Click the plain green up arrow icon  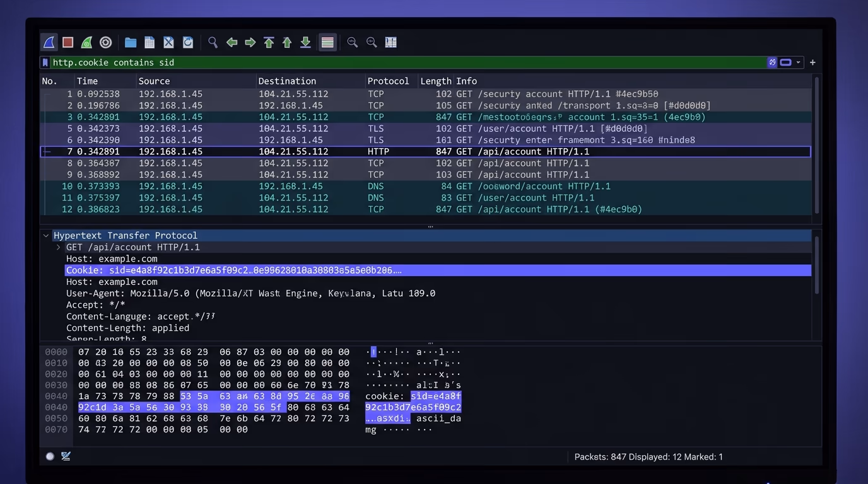[287, 42]
